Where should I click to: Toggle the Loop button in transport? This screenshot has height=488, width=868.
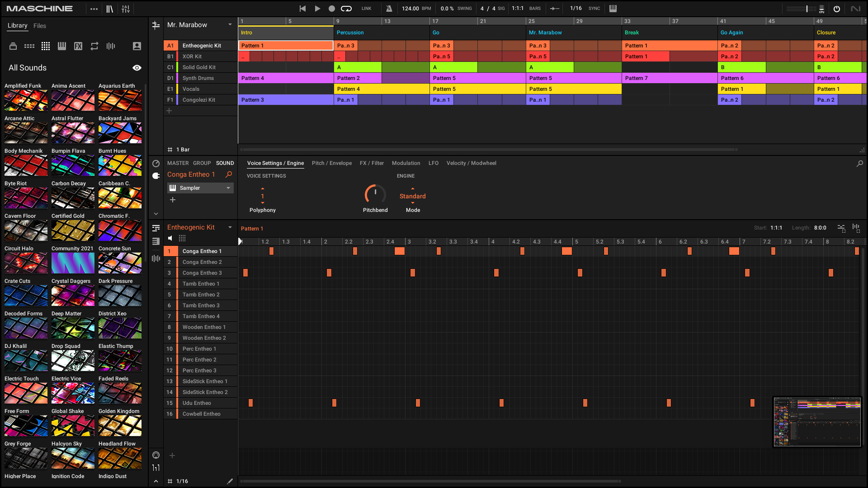346,9
